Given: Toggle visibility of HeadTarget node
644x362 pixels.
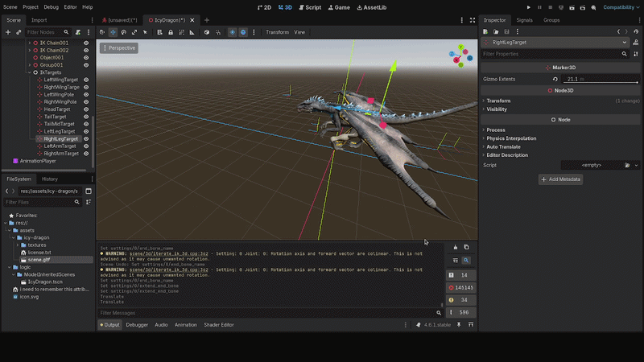Looking at the screenshot, I should [86, 109].
